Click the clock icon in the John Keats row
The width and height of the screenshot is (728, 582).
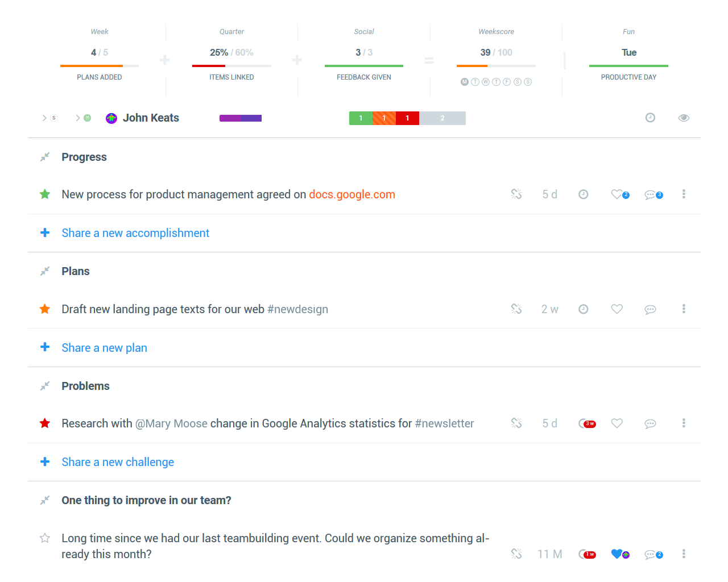[650, 118]
